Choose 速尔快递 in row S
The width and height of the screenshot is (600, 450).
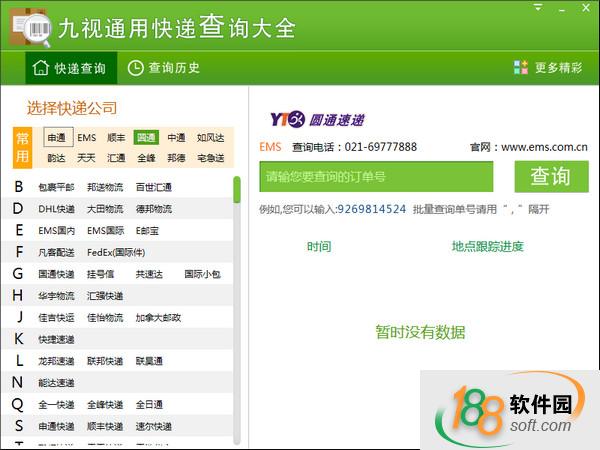tap(153, 426)
